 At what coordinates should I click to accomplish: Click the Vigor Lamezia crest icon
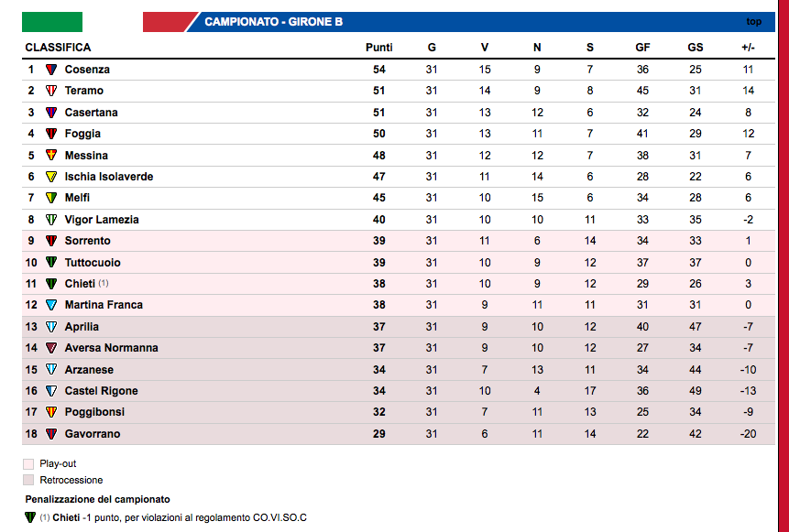[x=51, y=220]
